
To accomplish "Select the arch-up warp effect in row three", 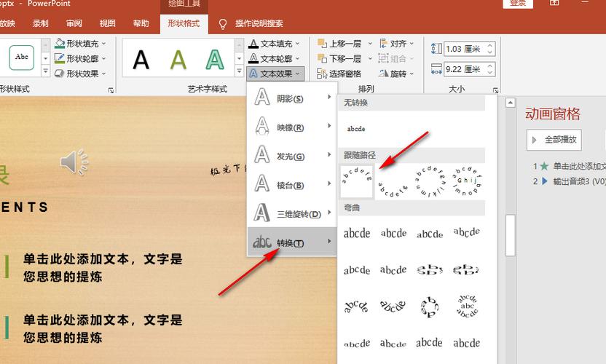I will 357,306.
